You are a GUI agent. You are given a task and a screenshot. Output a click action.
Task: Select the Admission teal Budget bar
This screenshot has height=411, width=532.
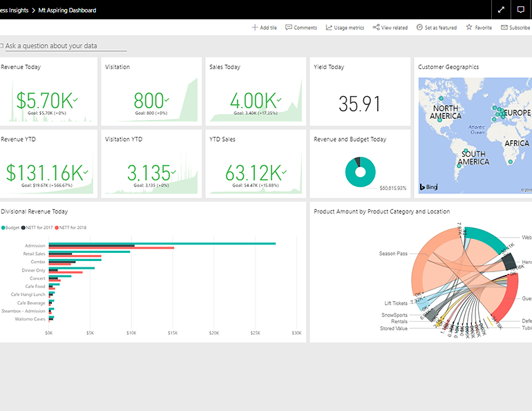pyautogui.click(x=162, y=243)
